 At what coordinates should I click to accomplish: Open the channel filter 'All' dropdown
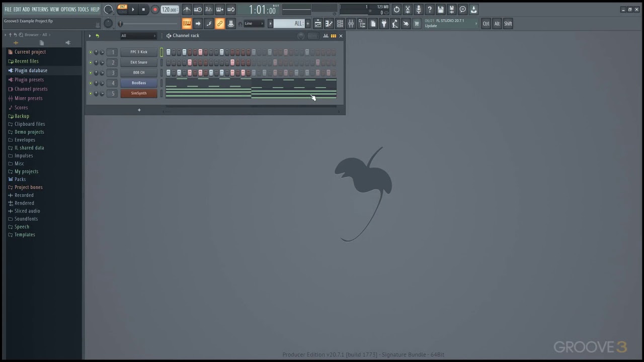[x=138, y=36]
